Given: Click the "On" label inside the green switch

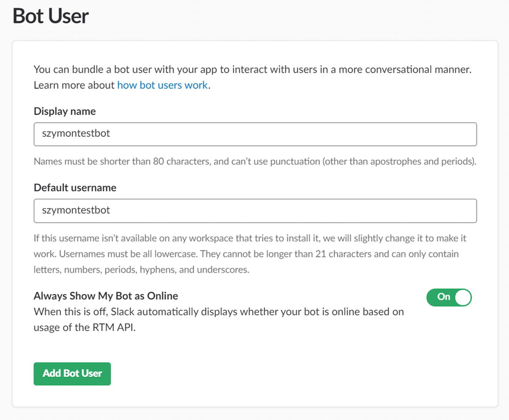Looking at the screenshot, I should click(x=443, y=297).
